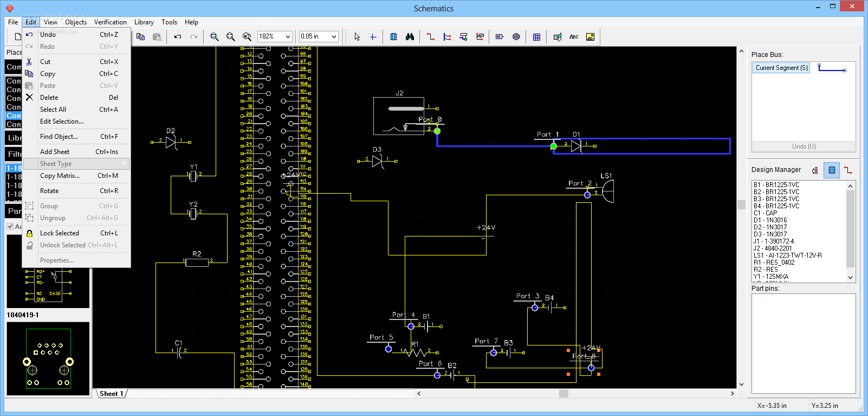Select the default arrow pointer tool

tap(357, 37)
